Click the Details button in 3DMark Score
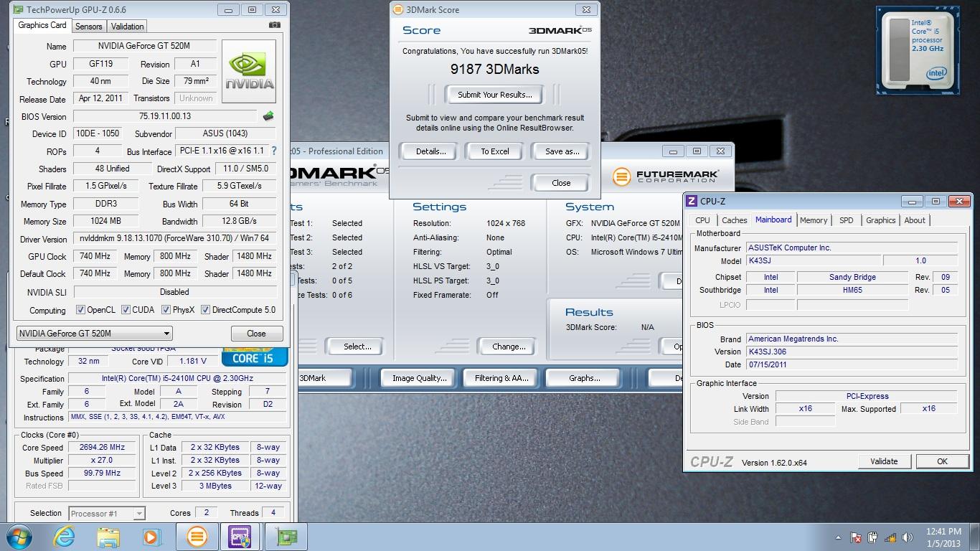The width and height of the screenshot is (980, 551). [430, 151]
